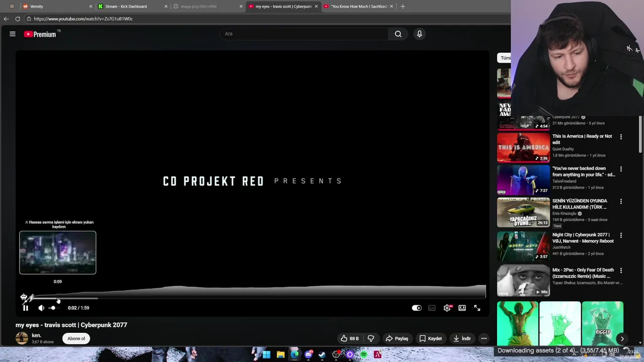The height and width of the screenshot is (362, 644).
Task: Pause the video playback
Action: 26,308
